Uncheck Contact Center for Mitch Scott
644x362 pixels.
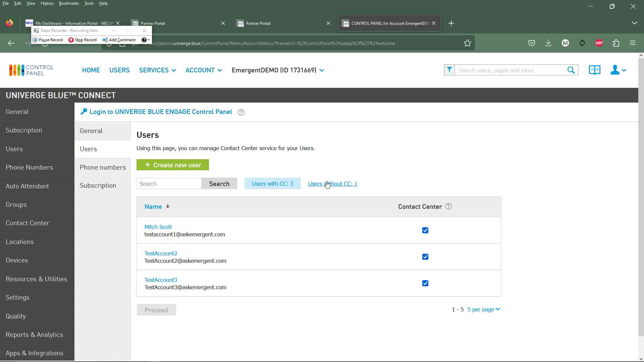[x=425, y=230]
